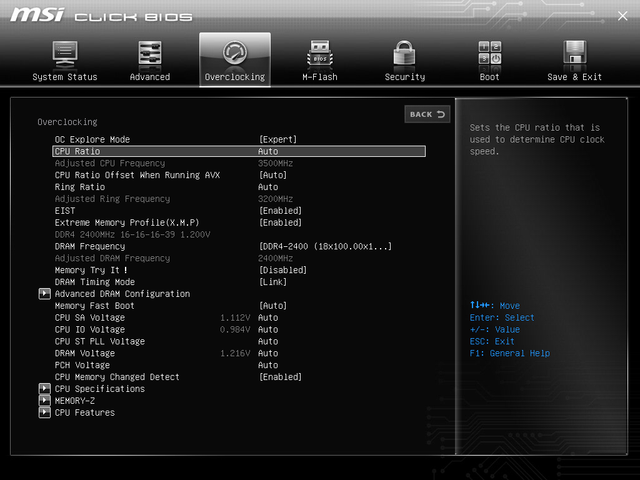Click the OC Explore Mode label

(92, 140)
